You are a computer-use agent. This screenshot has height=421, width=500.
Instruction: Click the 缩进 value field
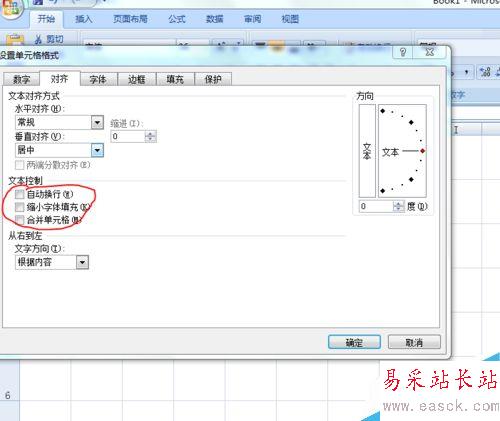click(128, 136)
